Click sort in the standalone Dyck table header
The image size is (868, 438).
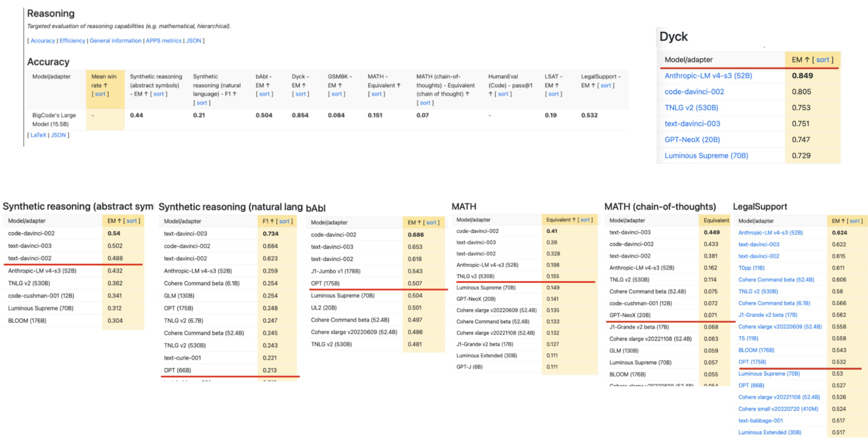pos(822,60)
